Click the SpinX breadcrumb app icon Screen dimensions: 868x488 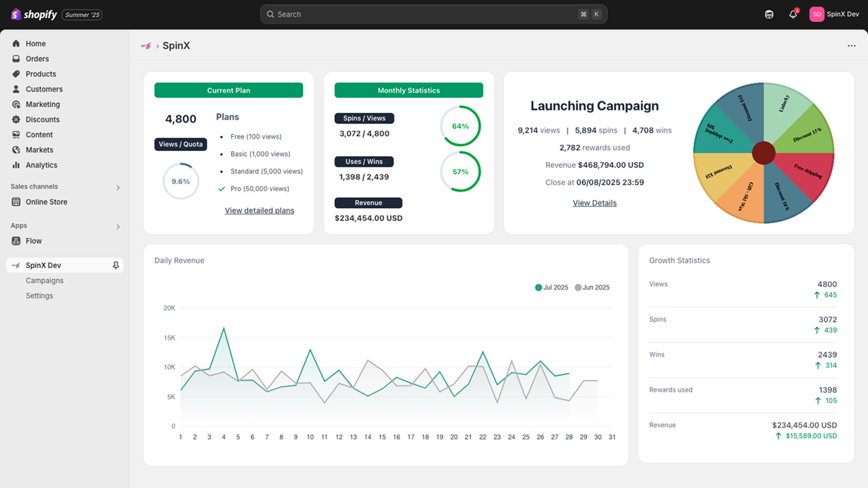[x=146, y=46]
